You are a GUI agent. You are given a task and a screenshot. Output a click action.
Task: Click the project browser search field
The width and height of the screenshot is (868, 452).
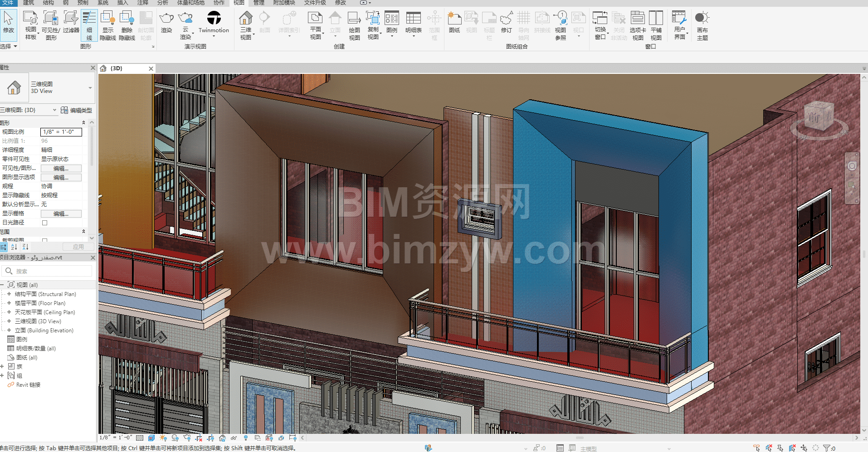point(50,271)
